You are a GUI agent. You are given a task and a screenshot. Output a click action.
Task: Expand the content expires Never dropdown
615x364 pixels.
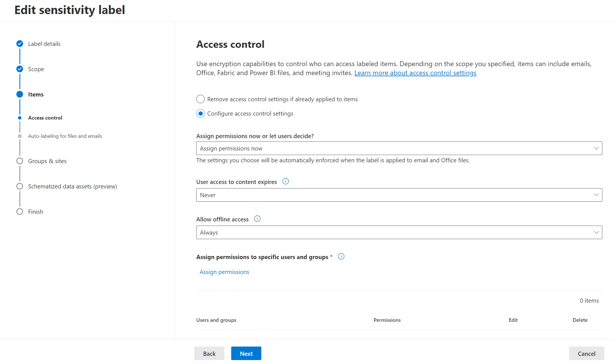click(399, 195)
